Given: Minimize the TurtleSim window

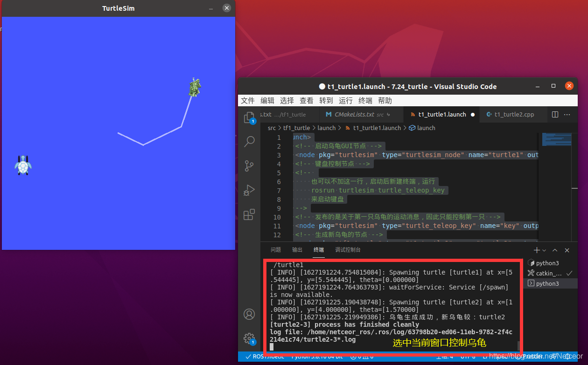Looking at the screenshot, I should tap(211, 8).
